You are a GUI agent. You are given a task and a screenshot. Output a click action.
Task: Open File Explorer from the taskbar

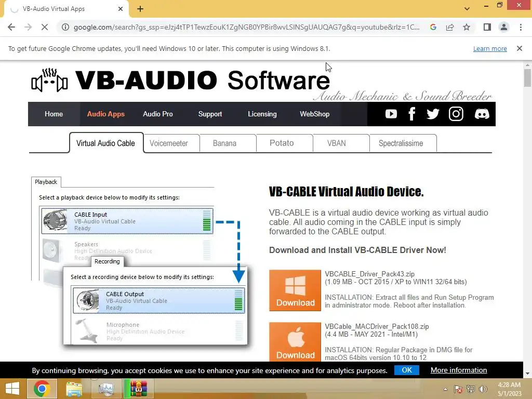74,389
